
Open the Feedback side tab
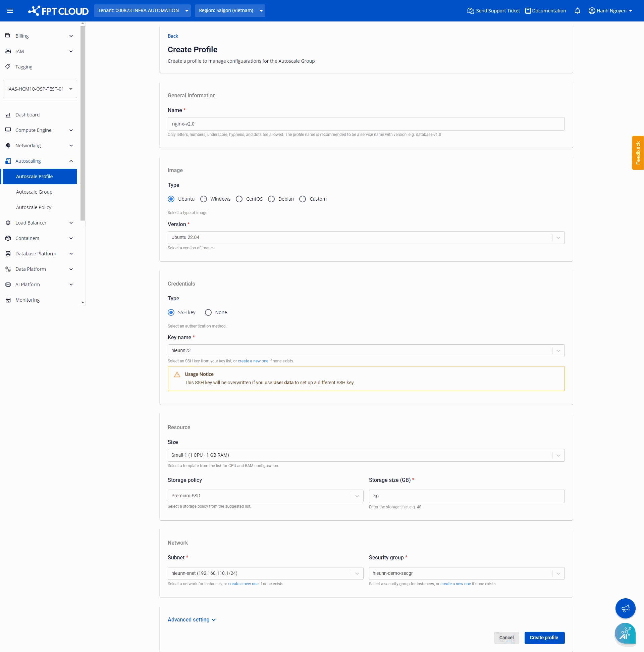click(638, 153)
